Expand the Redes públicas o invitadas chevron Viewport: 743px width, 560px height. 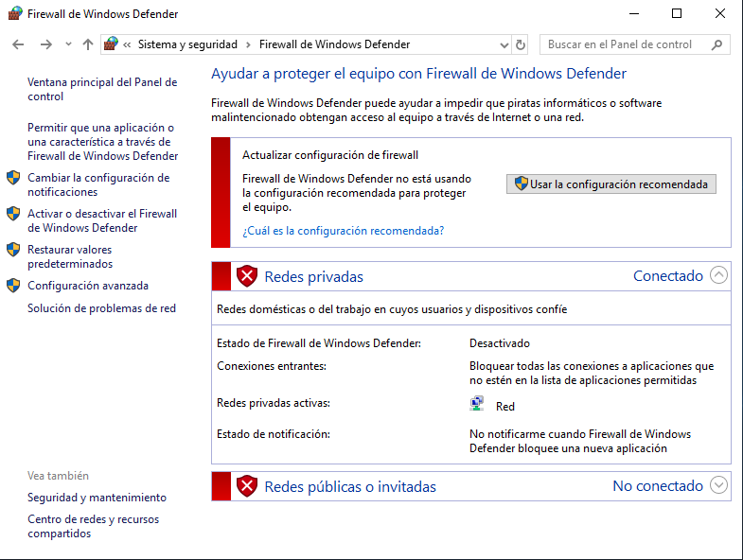point(718,485)
